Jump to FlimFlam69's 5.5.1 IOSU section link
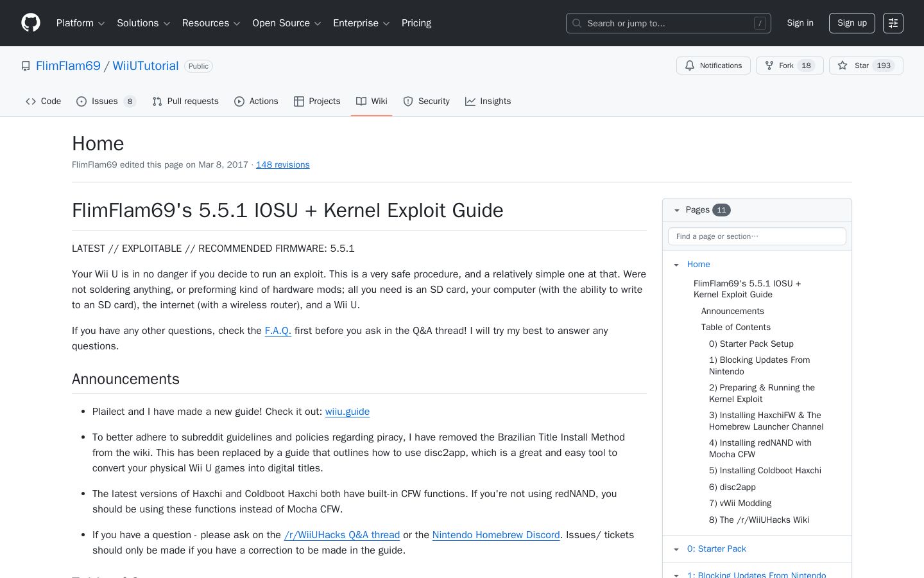This screenshot has width=924, height=578. tap(748, 289)
